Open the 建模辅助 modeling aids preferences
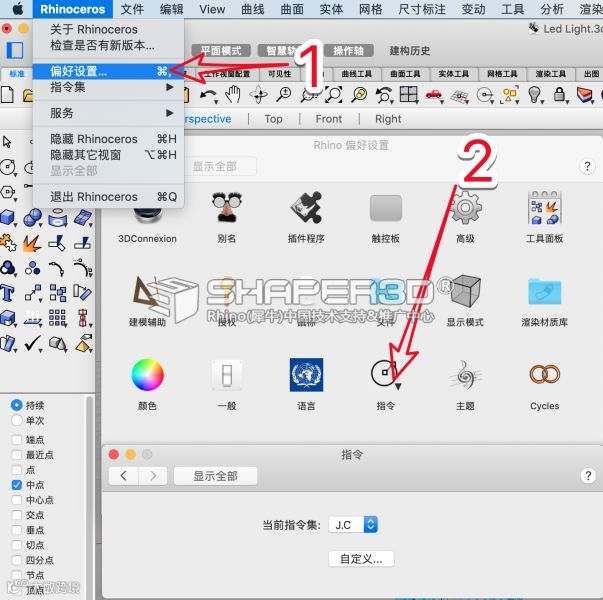Screen dimensions: 603x600 [147, 294]
